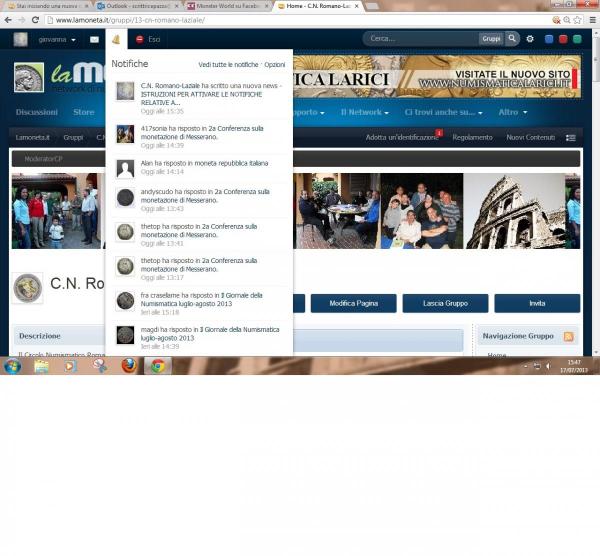Click Alan's default avatar icon
Viewport: 600px width, 556px height.
126,169
